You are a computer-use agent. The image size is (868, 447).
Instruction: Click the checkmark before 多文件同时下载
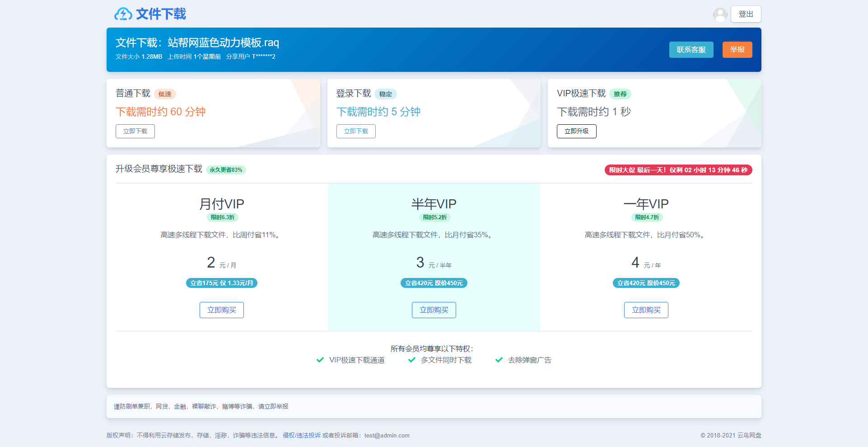pos(411,360)
